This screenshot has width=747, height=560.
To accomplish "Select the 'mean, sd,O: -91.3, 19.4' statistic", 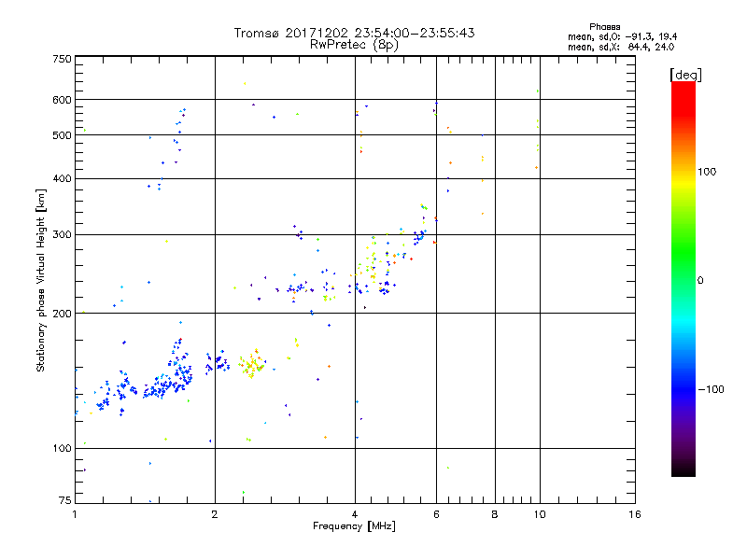I will tap(622, 36).
